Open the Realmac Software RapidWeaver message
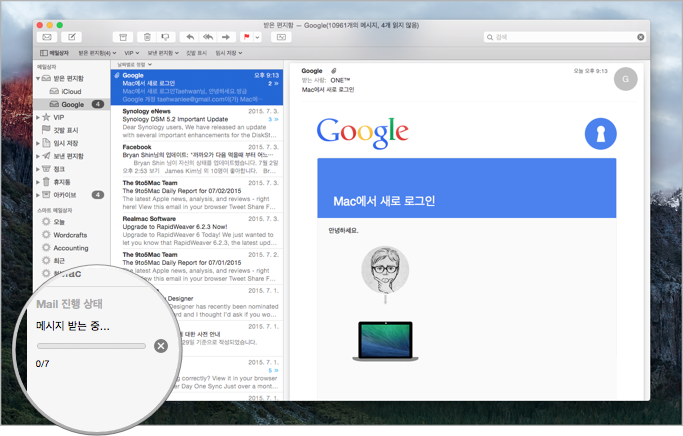The height and width of the screenshot is (436, 683). pos(197,230)
